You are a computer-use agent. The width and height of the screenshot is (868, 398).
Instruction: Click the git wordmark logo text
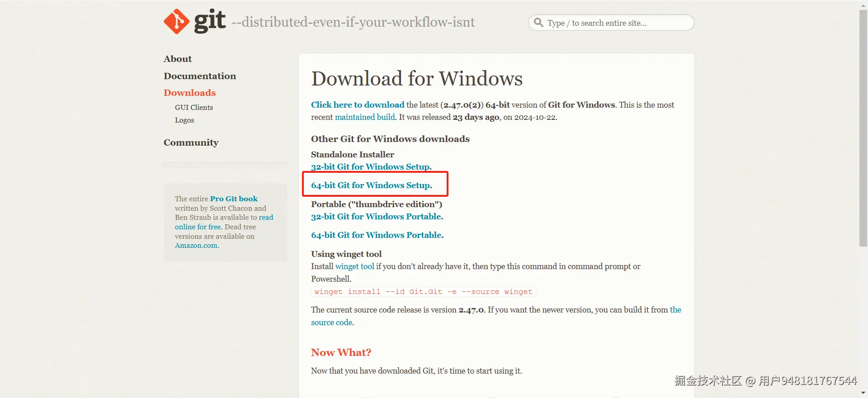(x=210, y=21)
